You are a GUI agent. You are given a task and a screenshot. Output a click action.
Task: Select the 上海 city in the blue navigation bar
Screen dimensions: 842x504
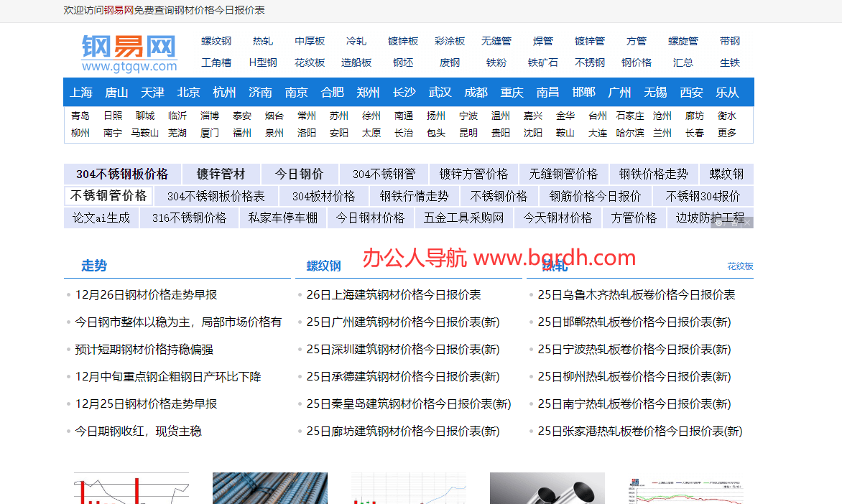click(81, 92)
